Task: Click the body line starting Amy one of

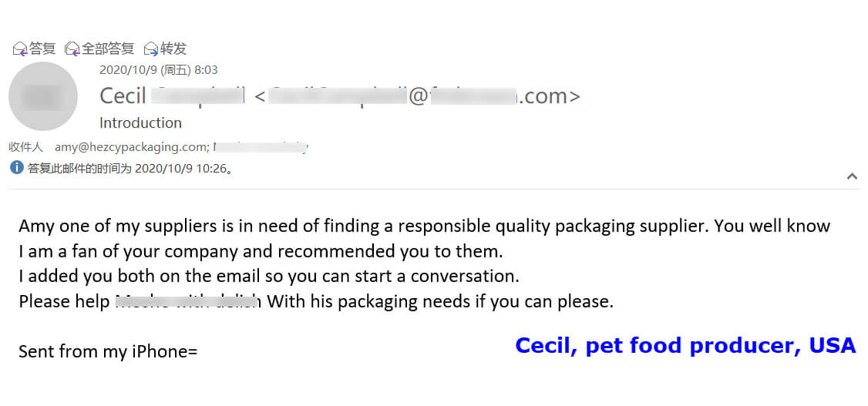Action: (x=424, y=226)
